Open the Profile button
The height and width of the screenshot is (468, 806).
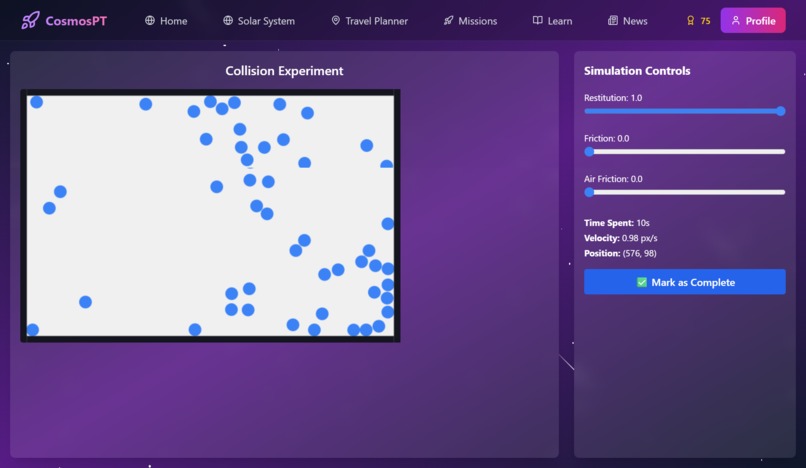tap(753, 21)
